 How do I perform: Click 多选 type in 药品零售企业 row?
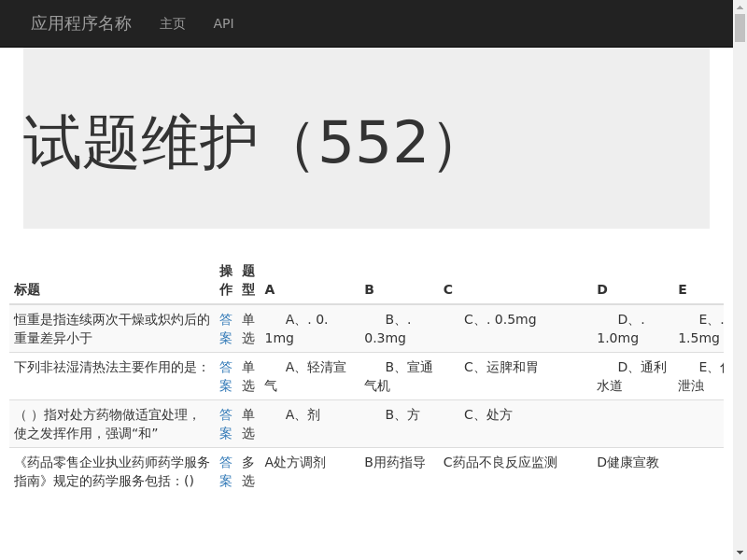pyautogui.click(x=248, y=471)
